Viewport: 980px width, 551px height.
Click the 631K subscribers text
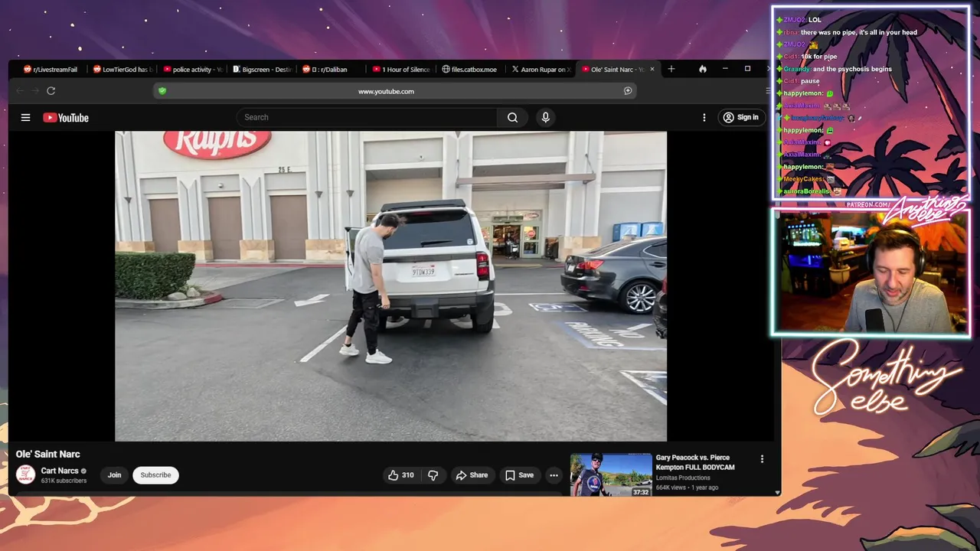[64, 481]
